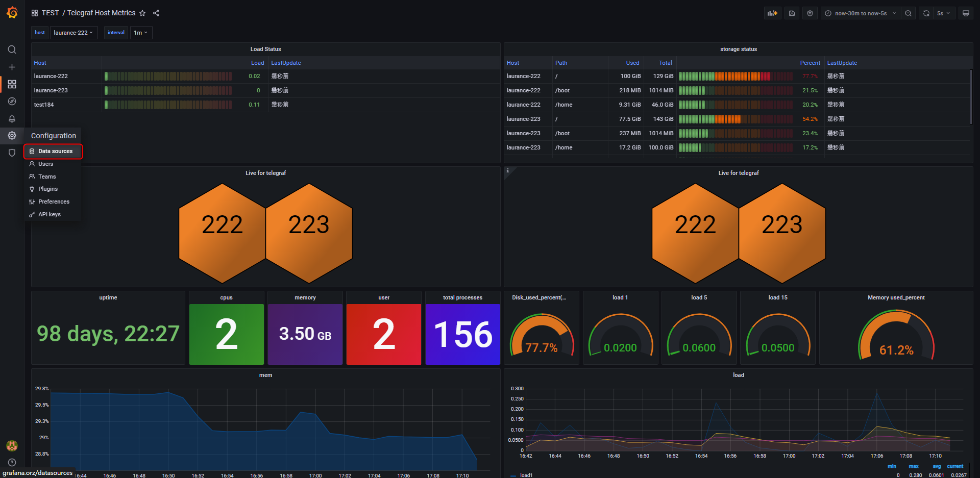Click the 156 total processes stat

462,334
